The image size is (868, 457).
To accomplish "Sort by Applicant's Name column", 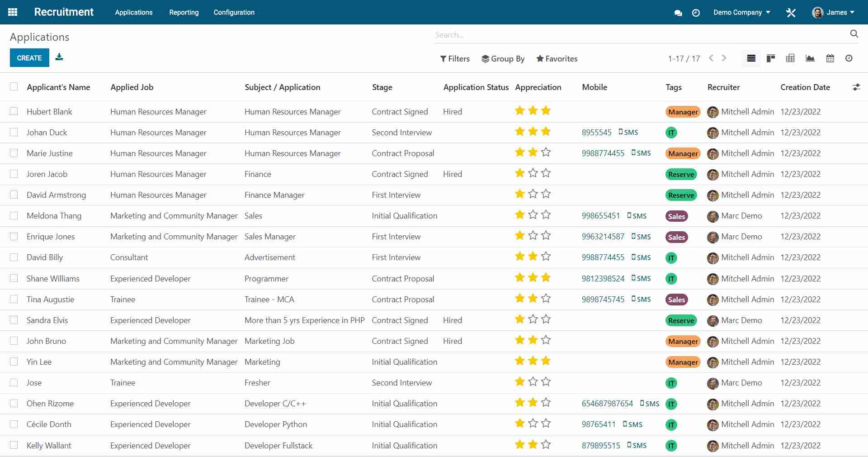I will click(x=58, y=87).
